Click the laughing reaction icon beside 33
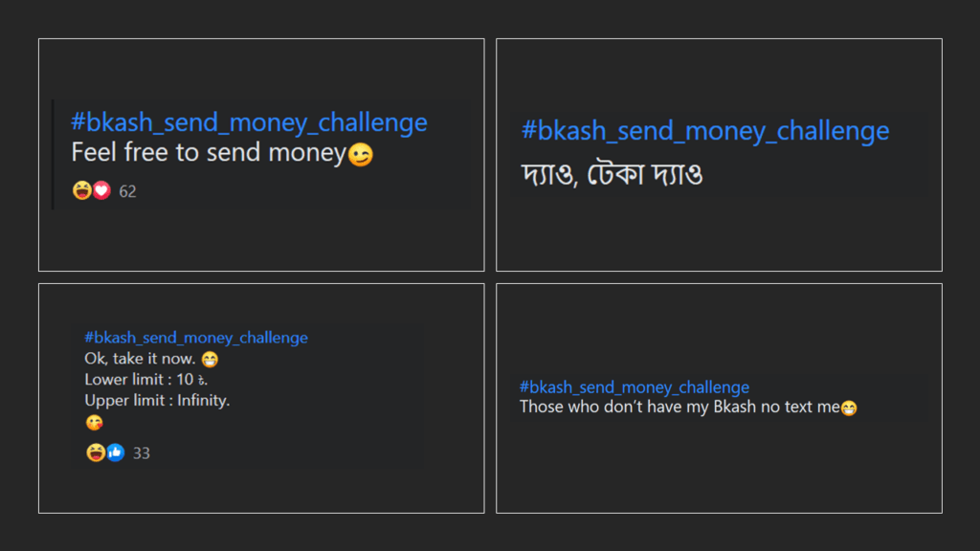This screenshot has width=980, height=551. tap(95, 452)
